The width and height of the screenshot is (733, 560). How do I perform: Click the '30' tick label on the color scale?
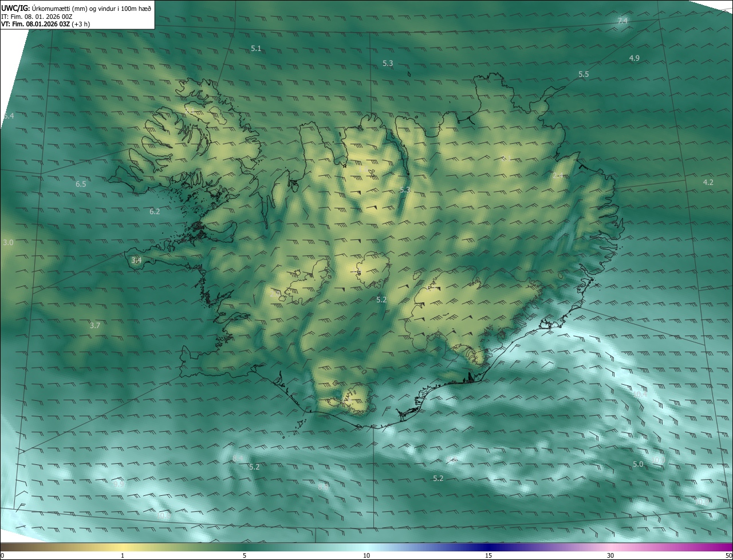coord(610,555)
